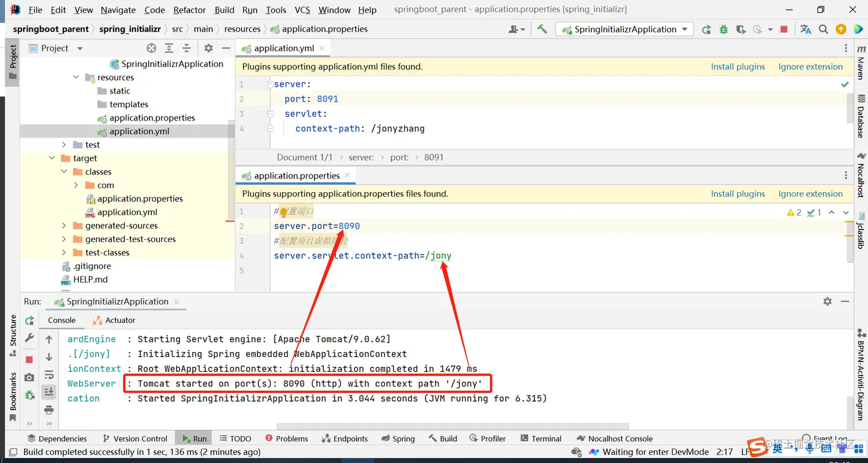Screen dimensions: 868x463
Task: Click the console horizontal scrollbar
Action: point(453,426)
